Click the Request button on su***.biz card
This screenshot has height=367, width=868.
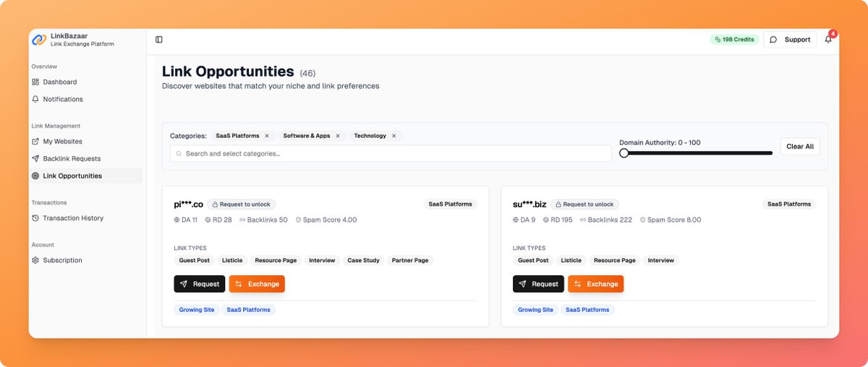[x=538, y=284]
